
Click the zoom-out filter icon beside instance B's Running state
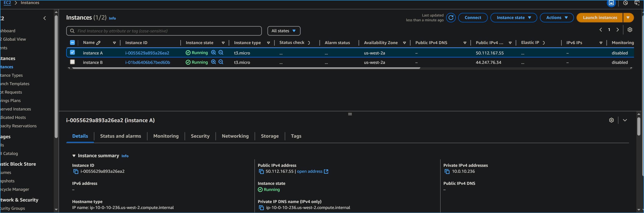pyautogui.click(x=221, y=62)
